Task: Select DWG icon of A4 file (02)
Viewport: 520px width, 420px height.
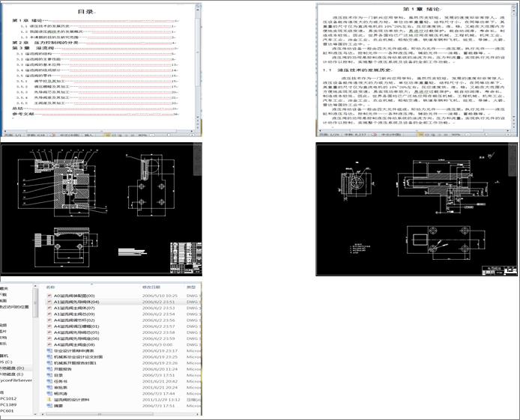Action: [x=49, y=320]
